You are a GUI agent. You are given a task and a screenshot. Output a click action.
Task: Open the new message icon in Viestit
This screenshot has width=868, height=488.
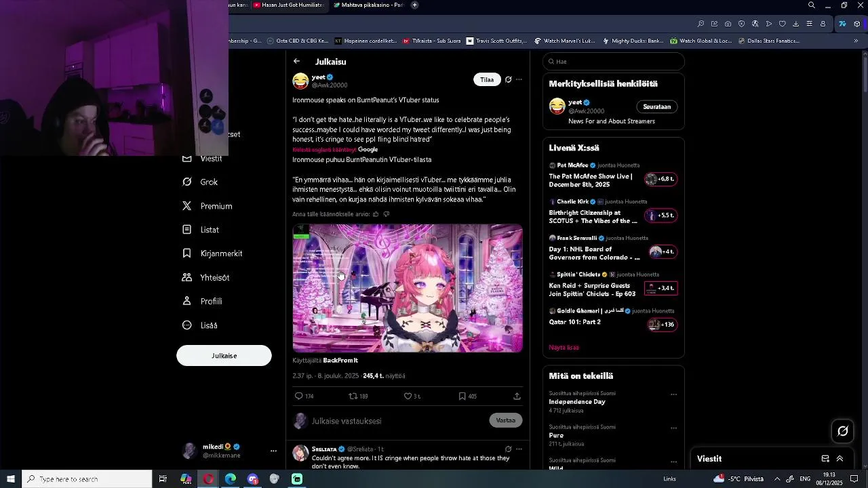click(825, 459)
